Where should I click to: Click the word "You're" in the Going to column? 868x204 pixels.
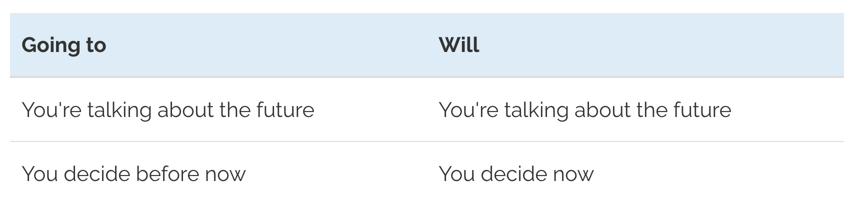(x=52, y=110)
